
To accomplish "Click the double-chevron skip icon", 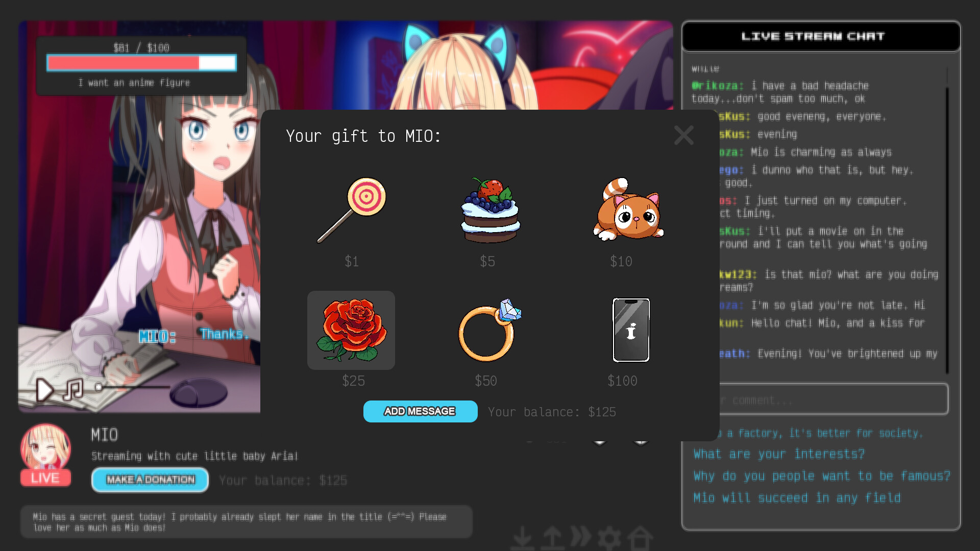I will tap(581, 537).
